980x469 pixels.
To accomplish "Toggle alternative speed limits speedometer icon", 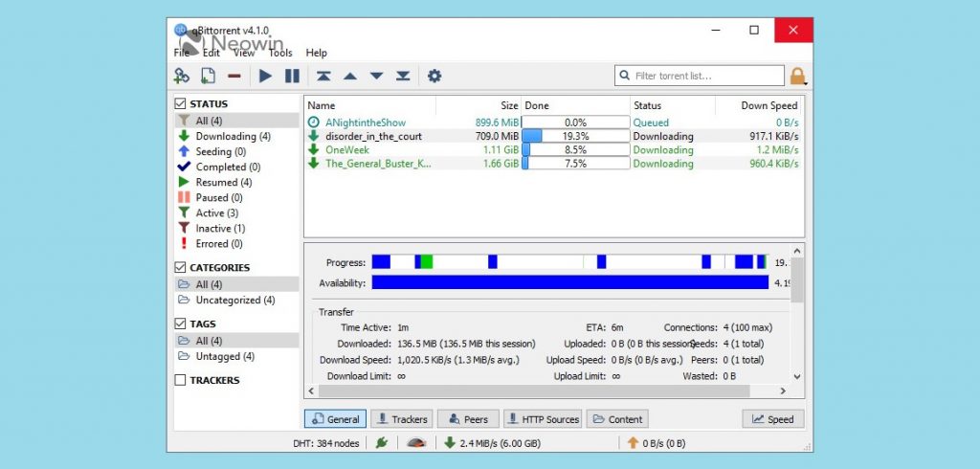I will coord(416,443).
